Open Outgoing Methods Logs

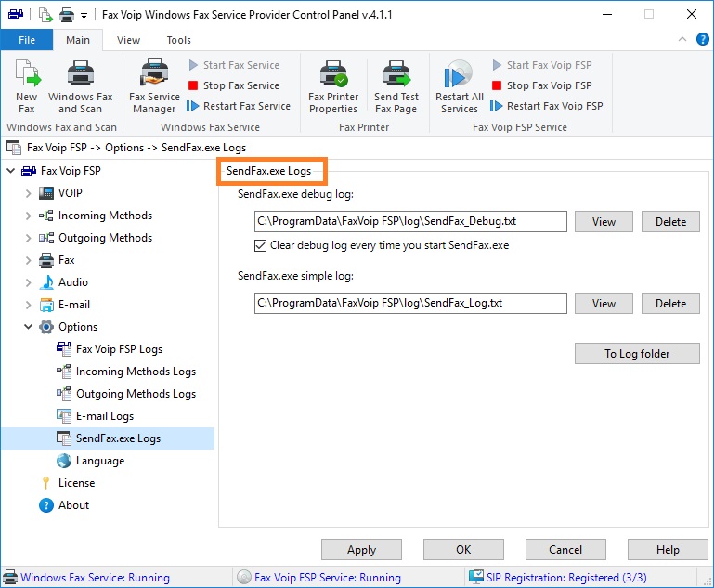pyautogui.click(x=126, y=394)
